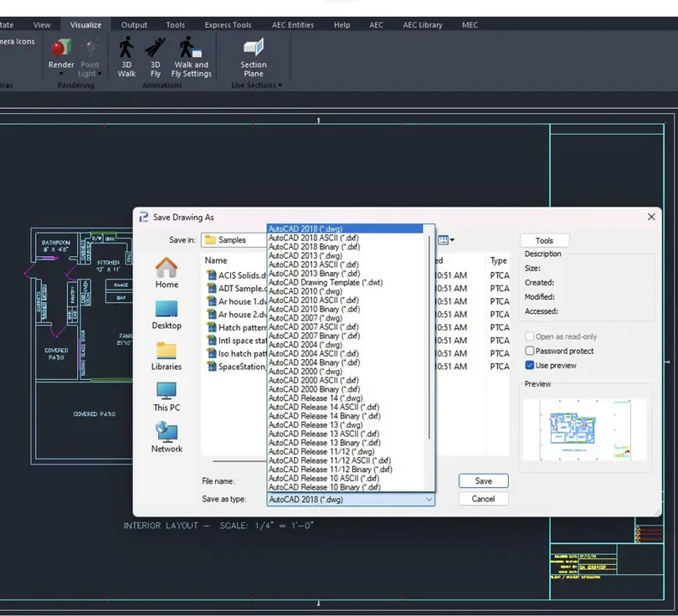The width and height of the screenshot is (678, 616).
Task: Click the format list vertical scrollbar
Action: pyautogui.click(x=429, y=337)
